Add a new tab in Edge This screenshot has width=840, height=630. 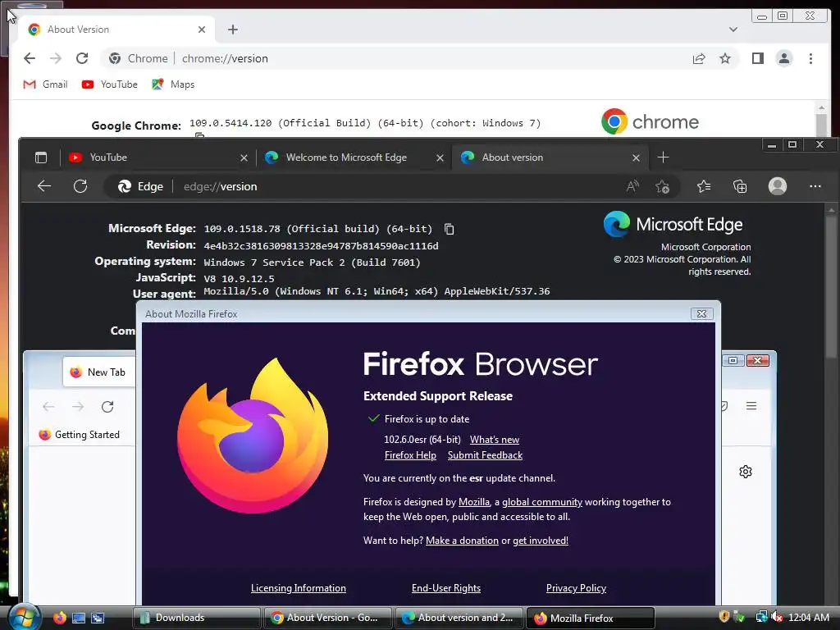663,157
